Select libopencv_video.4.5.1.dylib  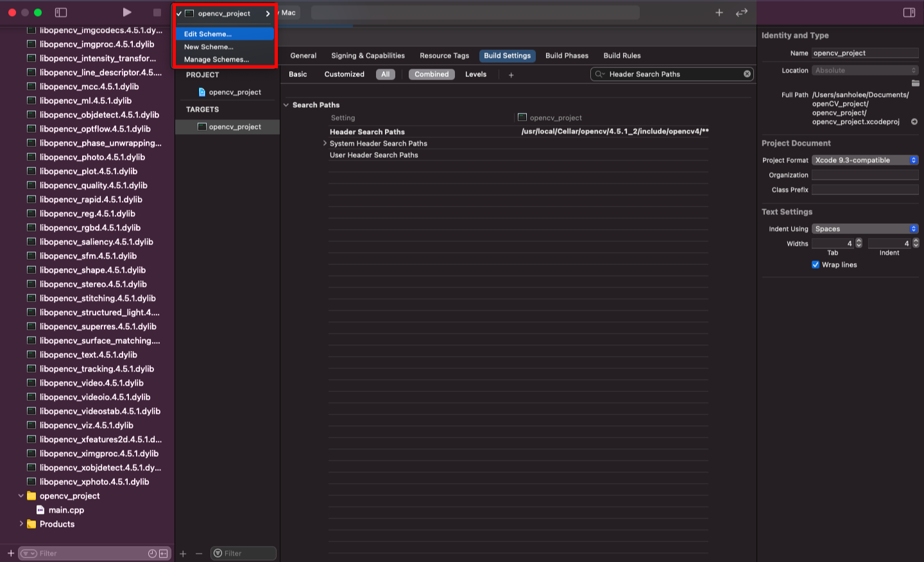(92, 383)
